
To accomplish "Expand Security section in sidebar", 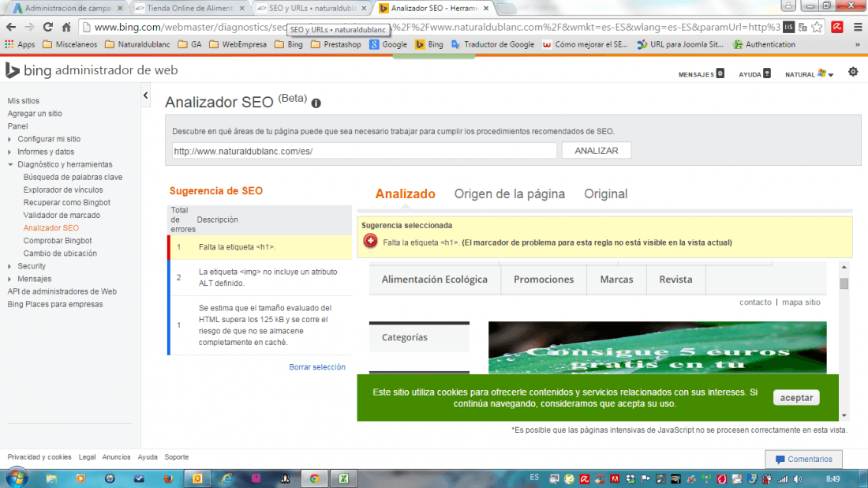I will 9,266.
